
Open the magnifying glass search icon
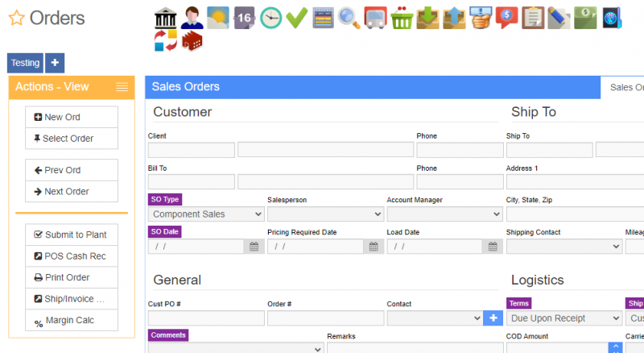click(349, 17)
